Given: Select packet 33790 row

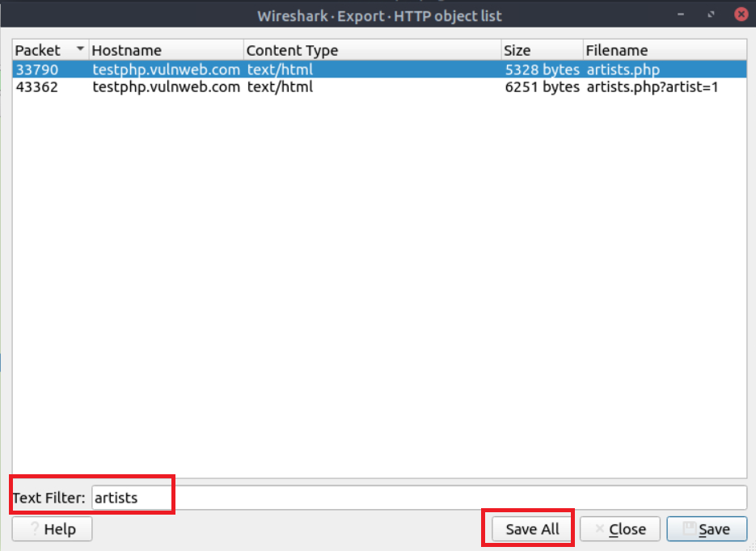Looking at the screenshot, I should [x=37, y=69].
